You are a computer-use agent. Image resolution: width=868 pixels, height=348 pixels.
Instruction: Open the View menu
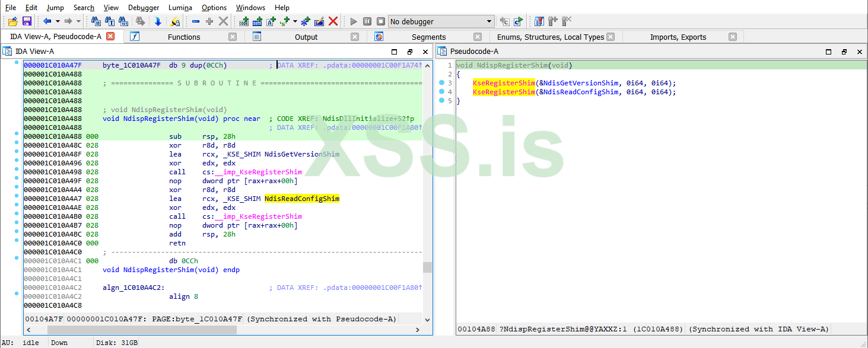click(111, 7)
